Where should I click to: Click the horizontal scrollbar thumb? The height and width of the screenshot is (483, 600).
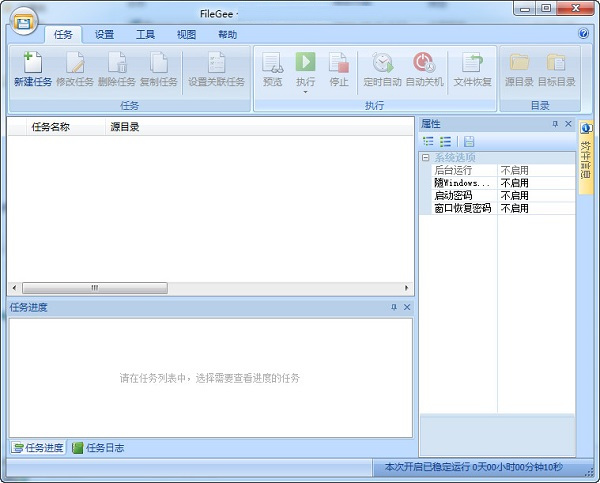coord(95,288)
